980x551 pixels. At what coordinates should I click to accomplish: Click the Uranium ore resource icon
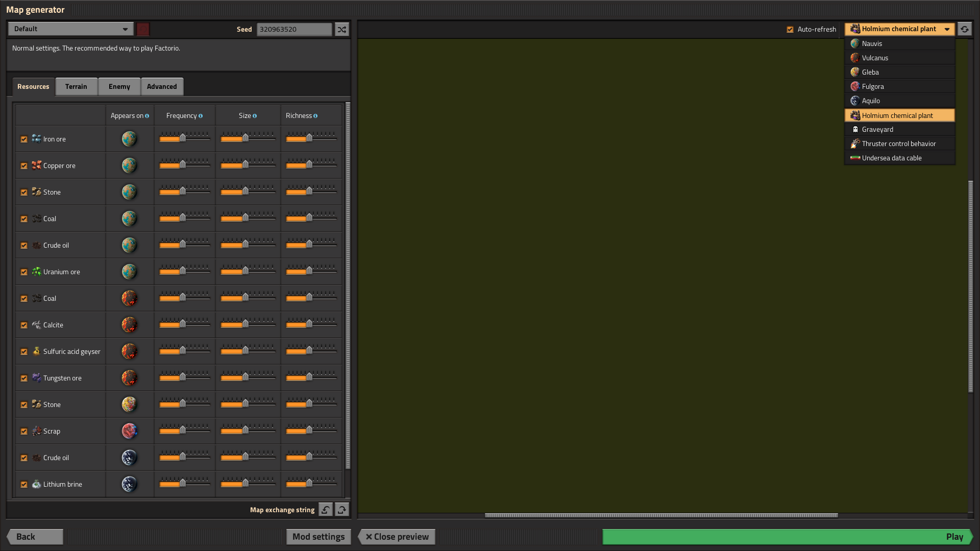tap(36, 272)
